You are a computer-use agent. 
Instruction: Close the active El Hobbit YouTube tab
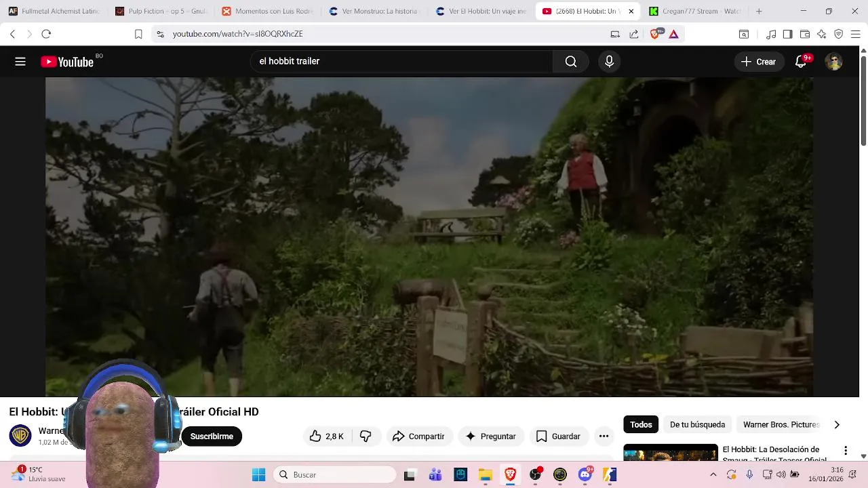point(631,12)
